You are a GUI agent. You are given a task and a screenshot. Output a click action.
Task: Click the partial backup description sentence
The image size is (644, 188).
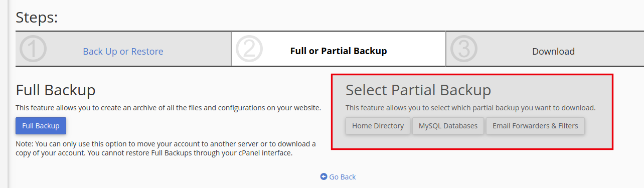click(470, 108)
